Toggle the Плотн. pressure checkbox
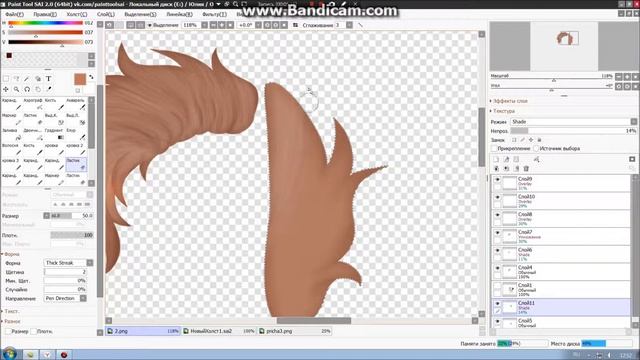This screenshot has width=640, height=360. pyautogui.click(x=33, y=331)
